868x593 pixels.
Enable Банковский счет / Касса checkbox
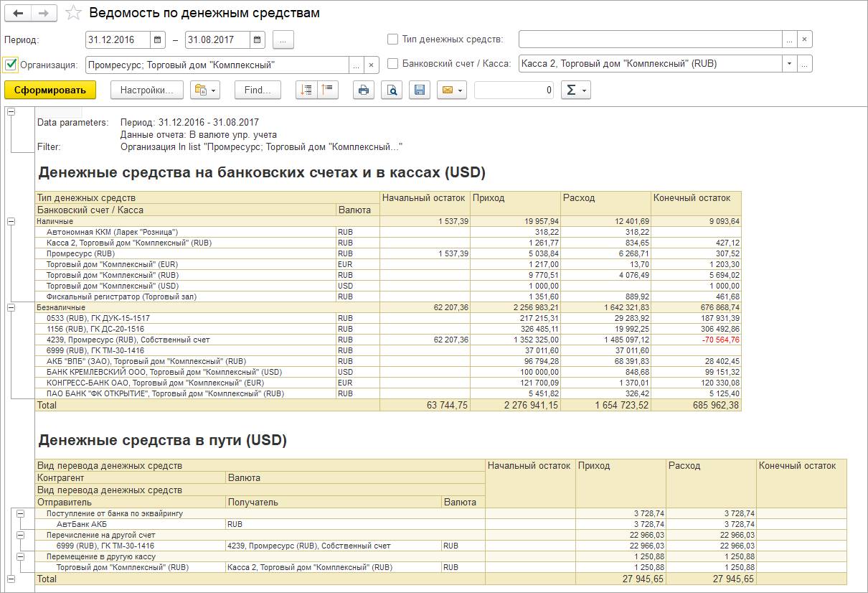[x=392, y=63]
